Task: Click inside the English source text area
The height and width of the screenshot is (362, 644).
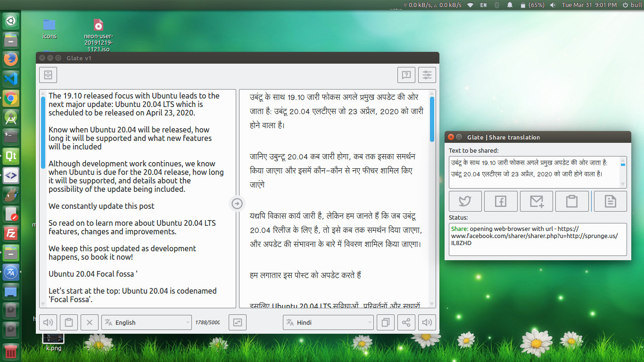Action: click(x=138, y=199)
